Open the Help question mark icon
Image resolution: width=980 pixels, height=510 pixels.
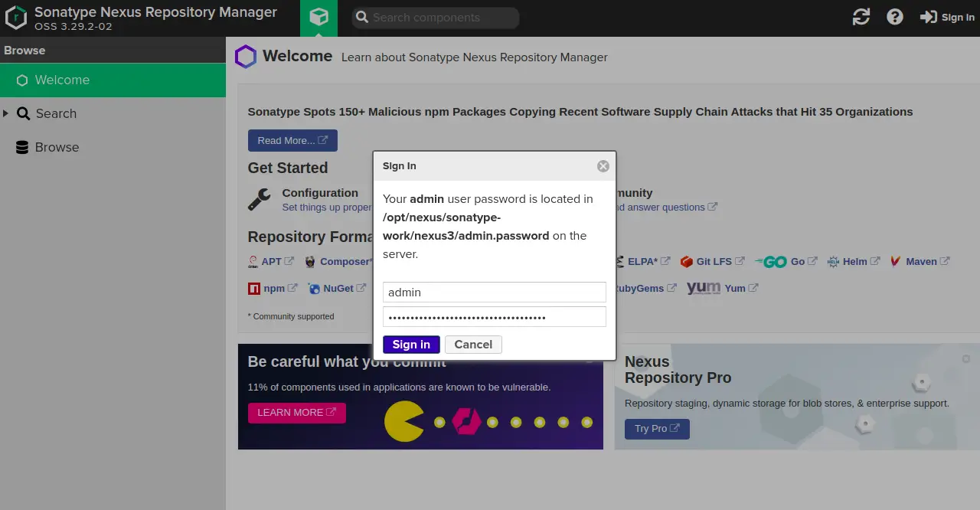(895, 16)
